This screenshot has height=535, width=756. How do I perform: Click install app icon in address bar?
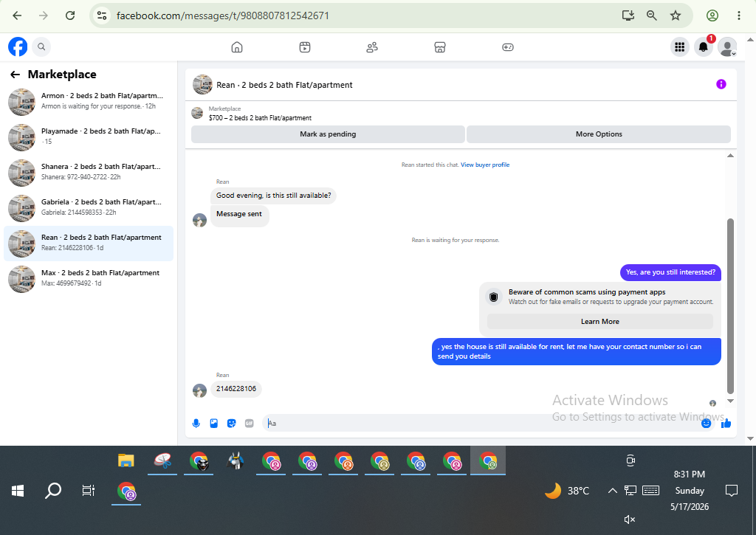(x=628, y=15)
